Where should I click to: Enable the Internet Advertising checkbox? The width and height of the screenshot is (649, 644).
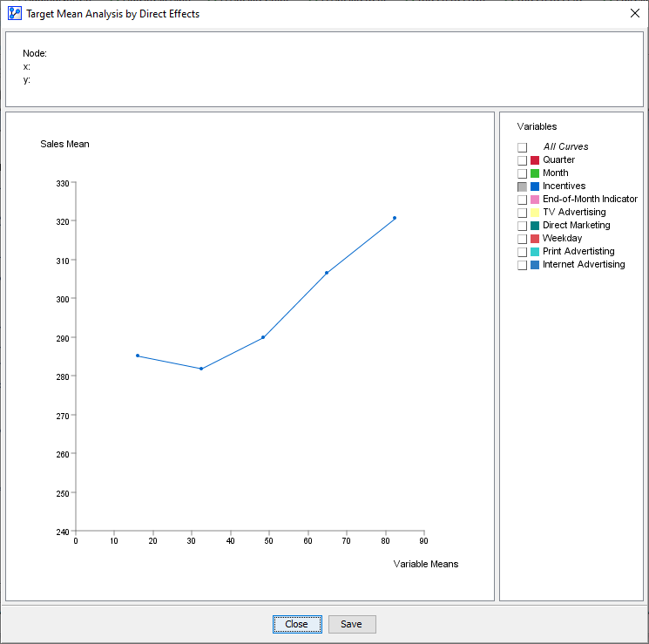pos(522,265)
